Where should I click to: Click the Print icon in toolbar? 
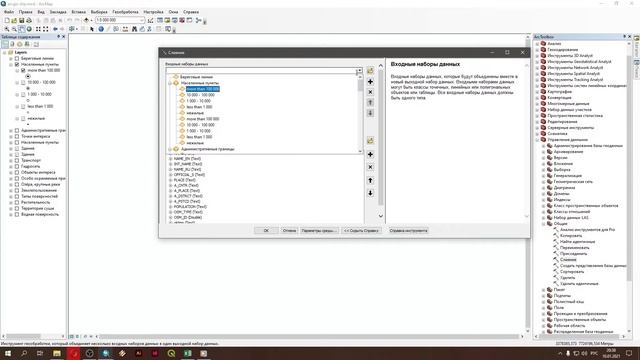(29, 20)
